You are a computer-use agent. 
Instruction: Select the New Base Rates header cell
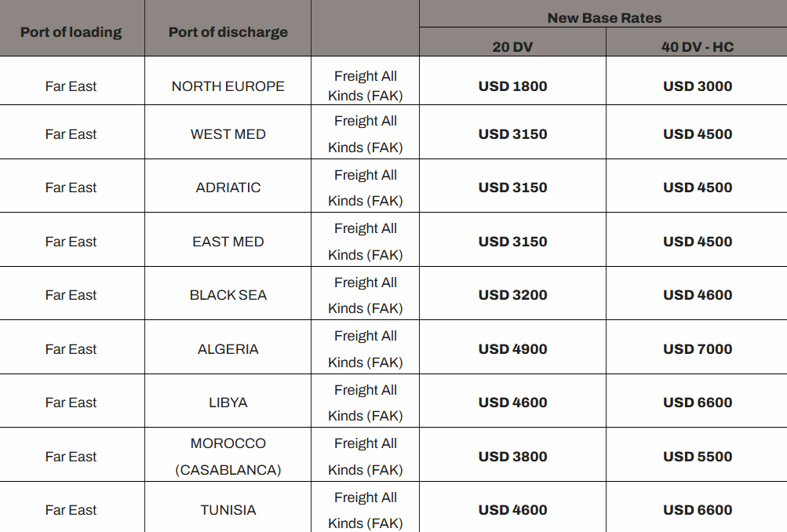click(604, 17)
